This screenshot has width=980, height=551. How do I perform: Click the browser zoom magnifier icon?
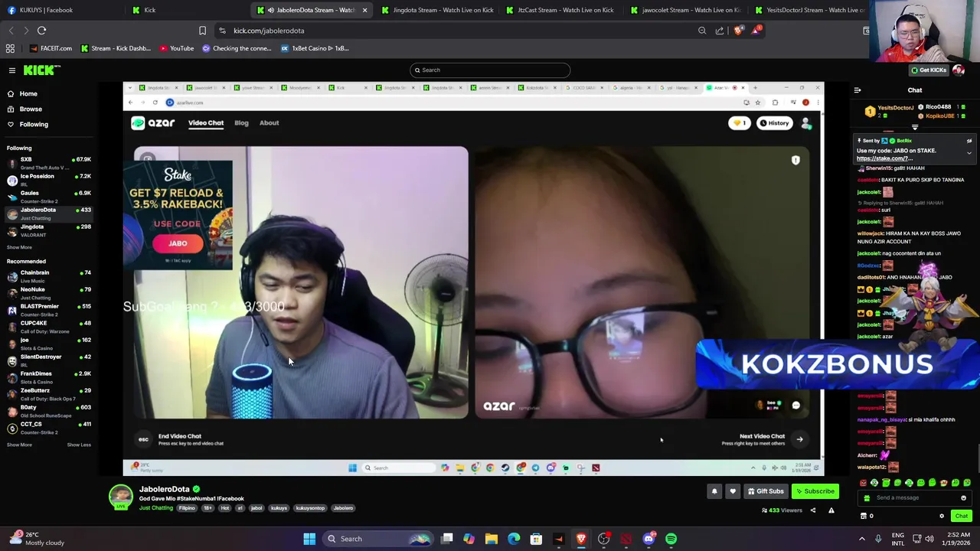click(702, 31)
